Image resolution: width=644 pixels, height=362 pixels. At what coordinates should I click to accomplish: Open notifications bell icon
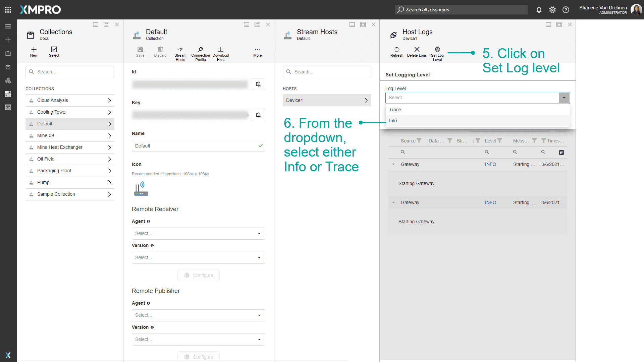tap(539, 10)
